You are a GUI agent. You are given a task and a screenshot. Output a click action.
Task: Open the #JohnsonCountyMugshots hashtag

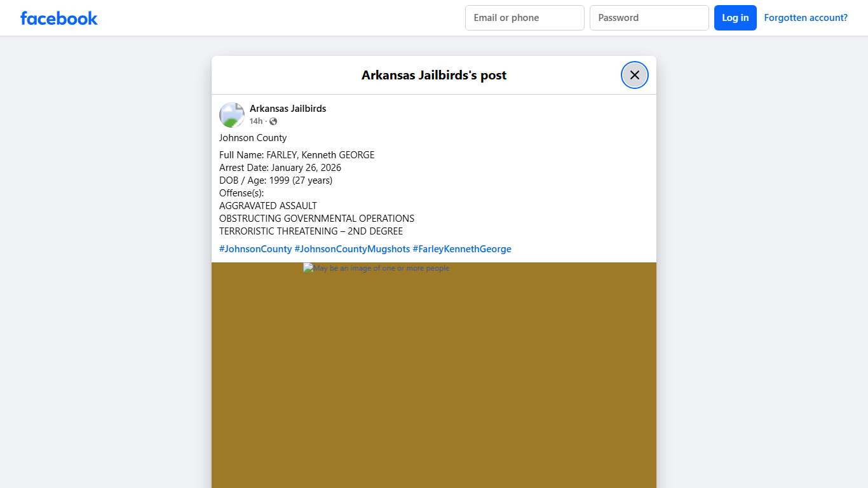point(352,249)
